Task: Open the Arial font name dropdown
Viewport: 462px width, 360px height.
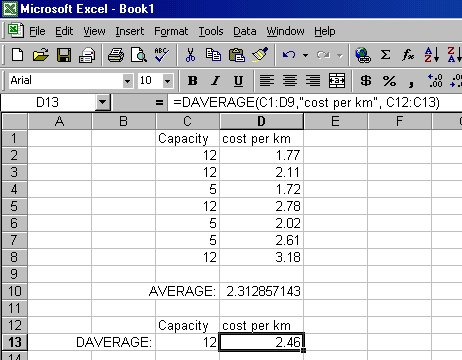Action: (x=127, y=81)
